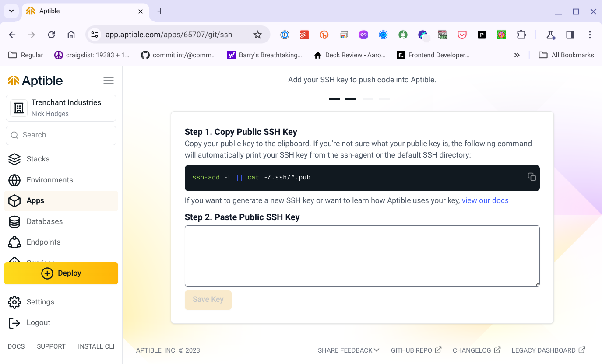Reload the page
The width and height of the screenshot is (602, 364).
[51, 35]
